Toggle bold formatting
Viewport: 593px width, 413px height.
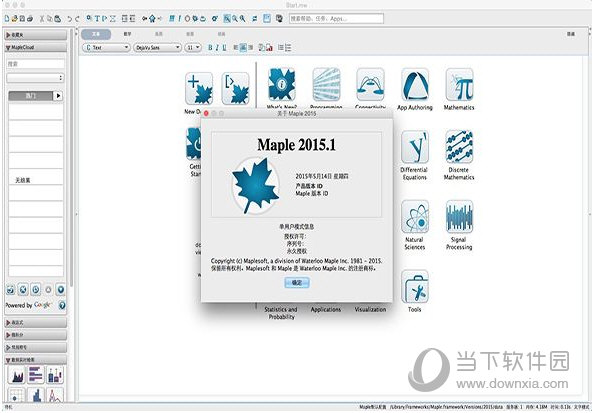pos(210,48)
